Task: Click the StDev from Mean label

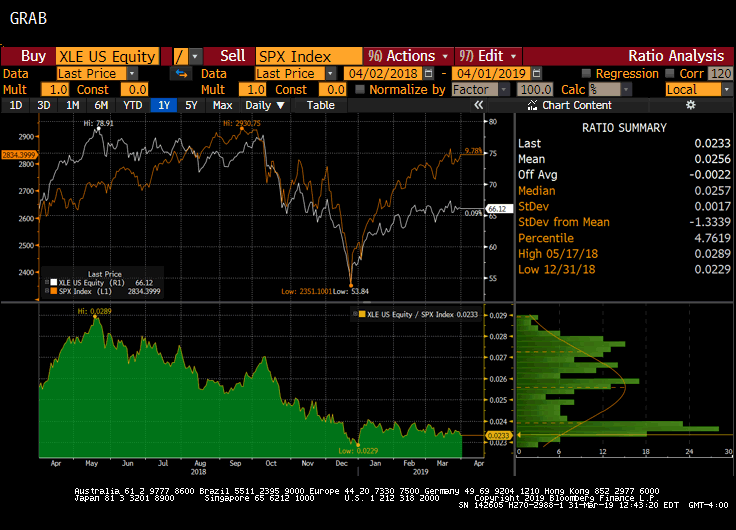Action: 564,222
